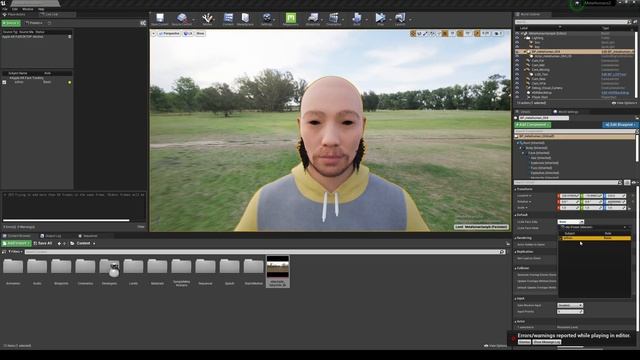
Task: Toggle grid snapping in the viewport toolbar
Action: point(445,33)
